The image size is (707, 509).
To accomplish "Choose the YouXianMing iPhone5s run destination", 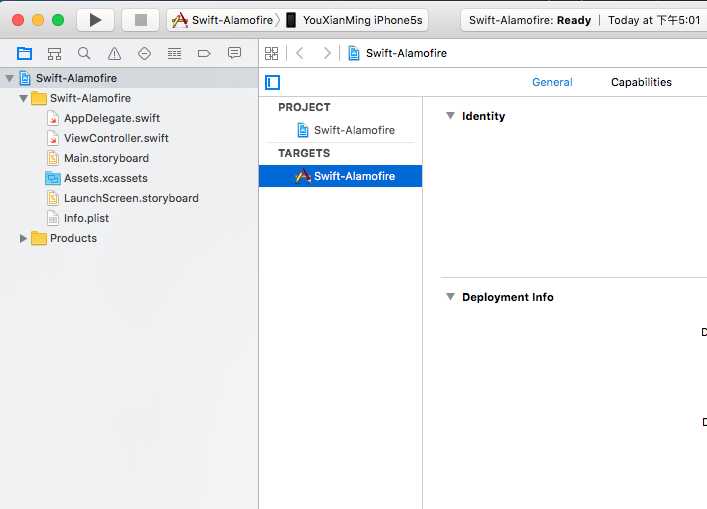I will (x=355, y=20).
